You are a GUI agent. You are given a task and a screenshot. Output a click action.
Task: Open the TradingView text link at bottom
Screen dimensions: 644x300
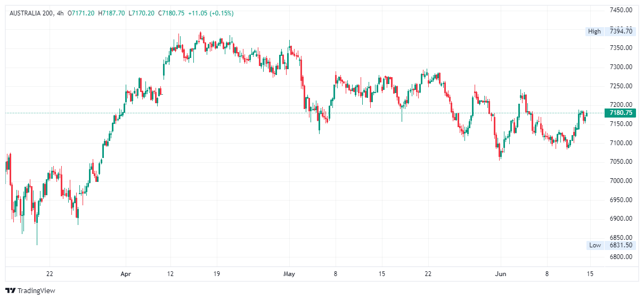(x=36, y=291)
